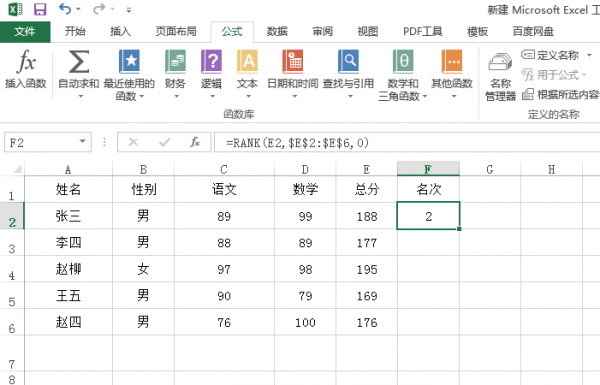
Task: Select cell F2 containing value 2
Action: click(x=428, y=216)
